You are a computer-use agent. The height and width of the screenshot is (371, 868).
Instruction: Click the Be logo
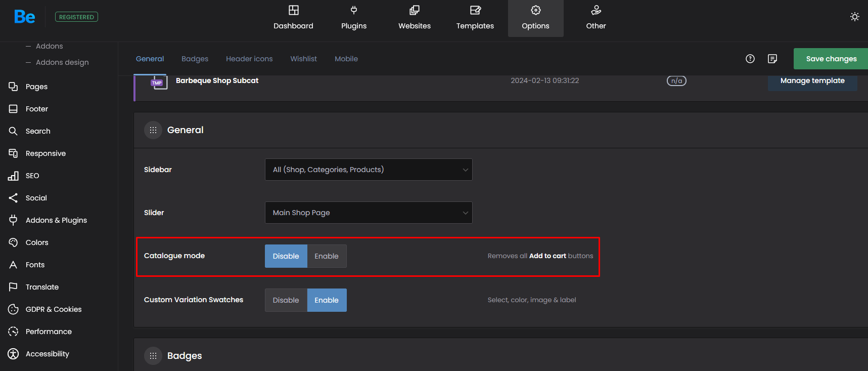(24, 17)
